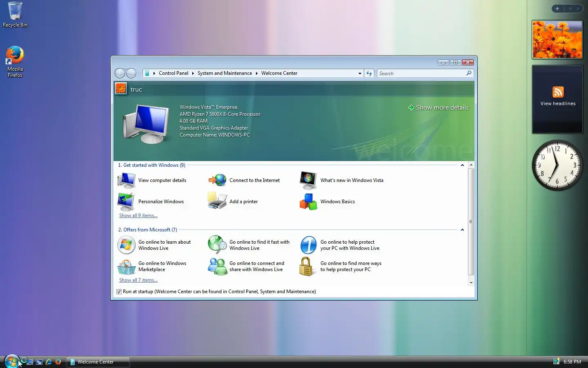Open the address bar history dropdown
Viewport: 588px width, 368px height.
360,73
